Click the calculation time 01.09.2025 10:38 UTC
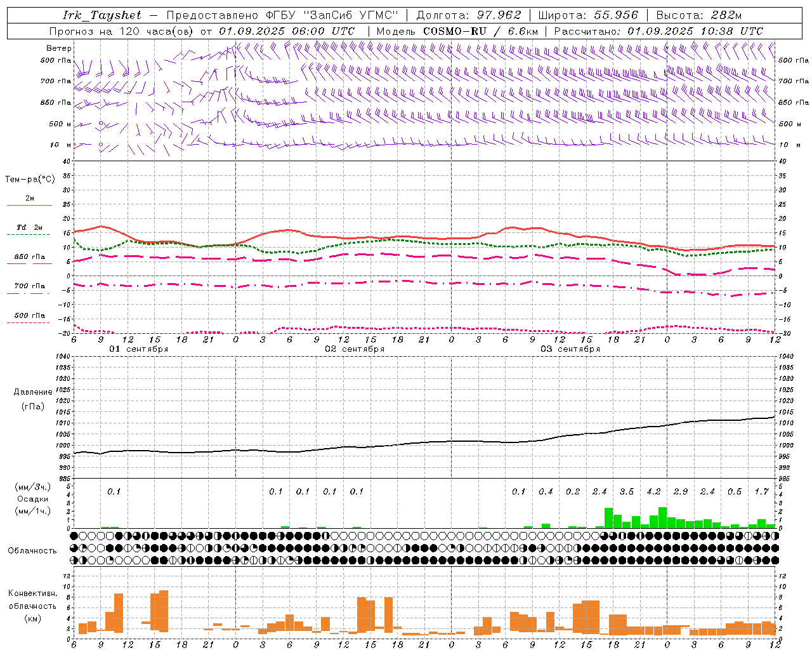 coord(695,31)
